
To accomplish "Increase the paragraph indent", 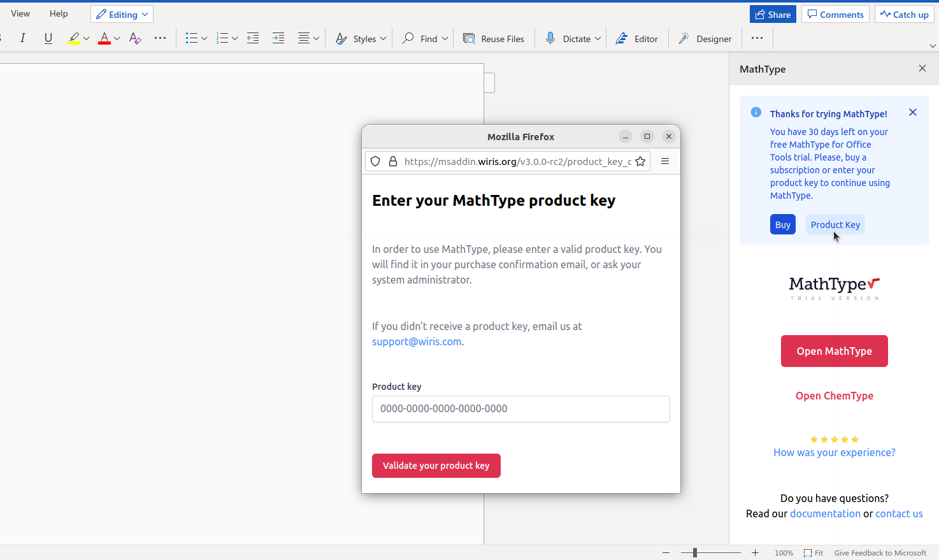I will (x=278, y=38).
